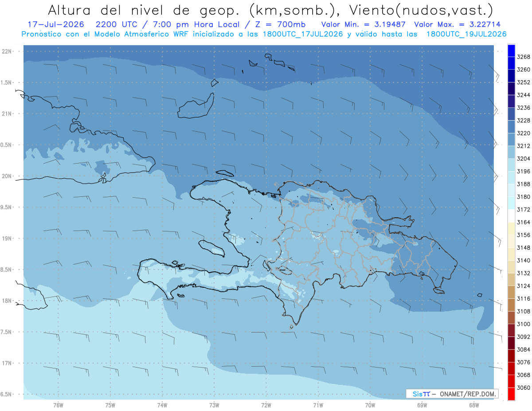Click the 'ONAMET/REP.DOM.' credit label
Image resolution: width=532 pixels, height=411 pixels.
coord(467,394)
